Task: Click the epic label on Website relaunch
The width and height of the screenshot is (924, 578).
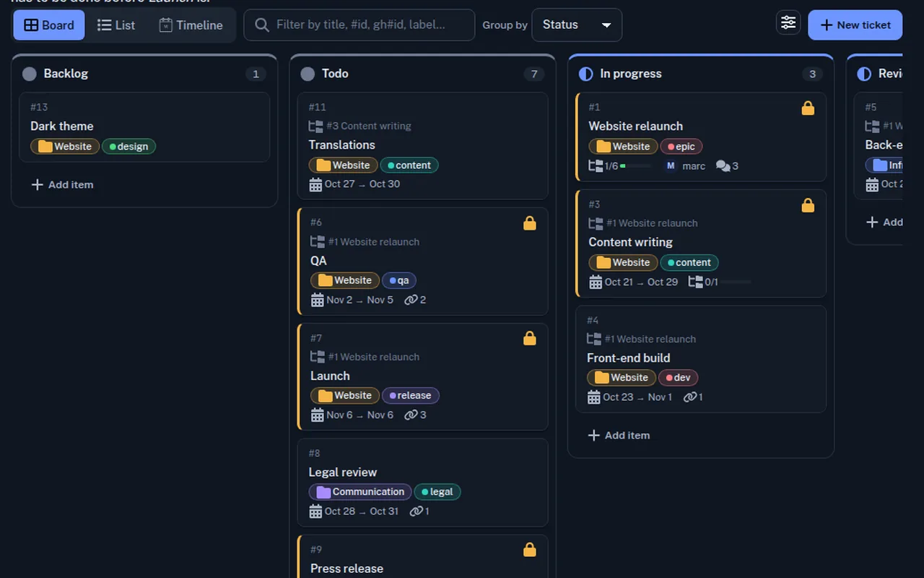Action: [x=681, y=147]
